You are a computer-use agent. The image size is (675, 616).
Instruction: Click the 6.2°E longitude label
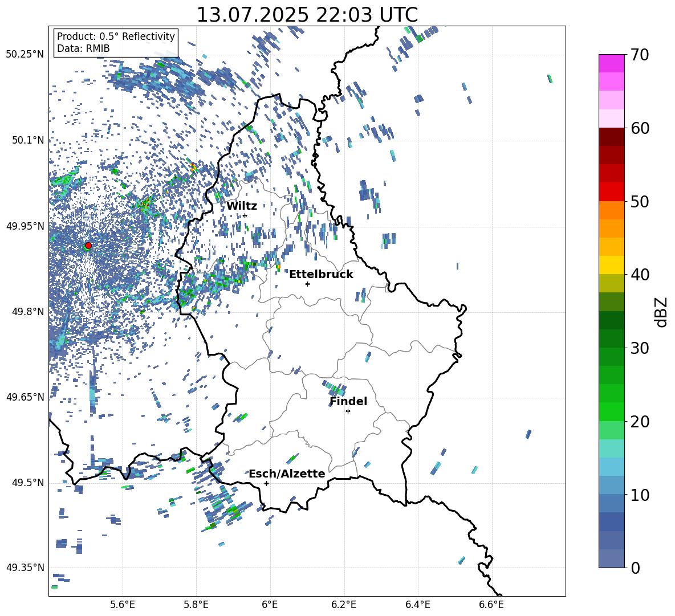[x=344, y=605]
